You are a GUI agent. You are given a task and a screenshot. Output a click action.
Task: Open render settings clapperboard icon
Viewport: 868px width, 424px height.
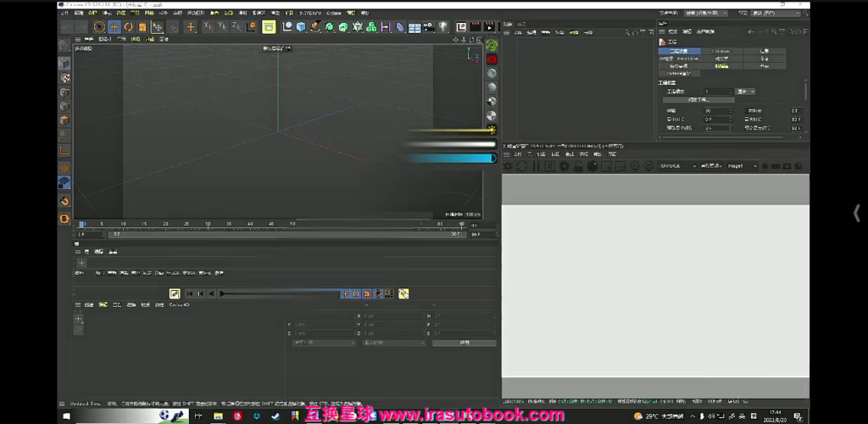click(x=475, y=26)
